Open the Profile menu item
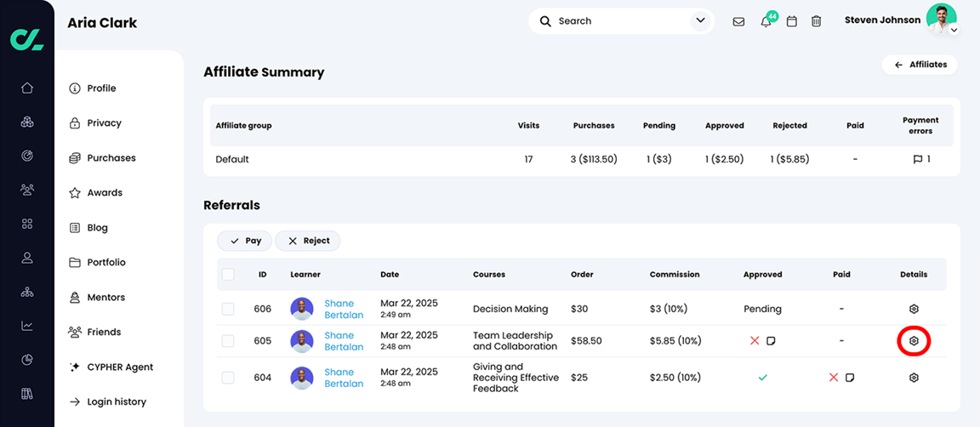 pyautogui.click(x=93, y=88)
